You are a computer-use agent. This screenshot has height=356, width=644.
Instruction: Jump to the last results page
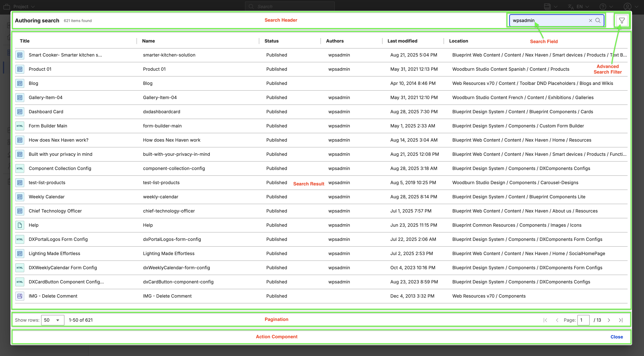pos(620,320)
